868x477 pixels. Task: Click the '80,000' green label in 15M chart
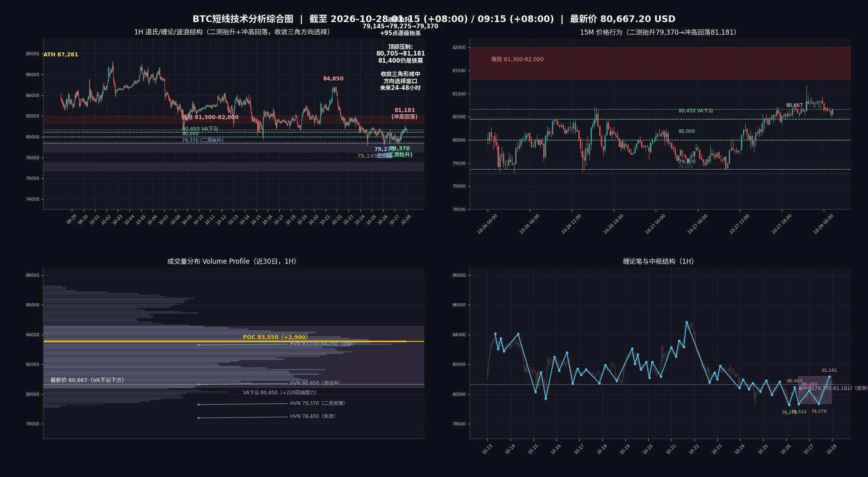(x=687, y=131)
